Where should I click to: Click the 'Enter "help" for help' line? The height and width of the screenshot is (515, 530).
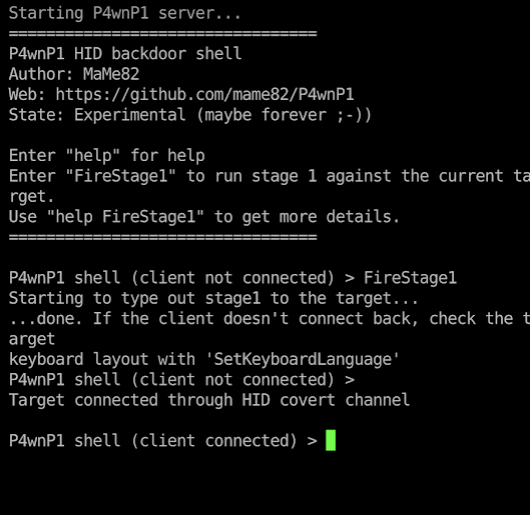[x=107, y=156]
